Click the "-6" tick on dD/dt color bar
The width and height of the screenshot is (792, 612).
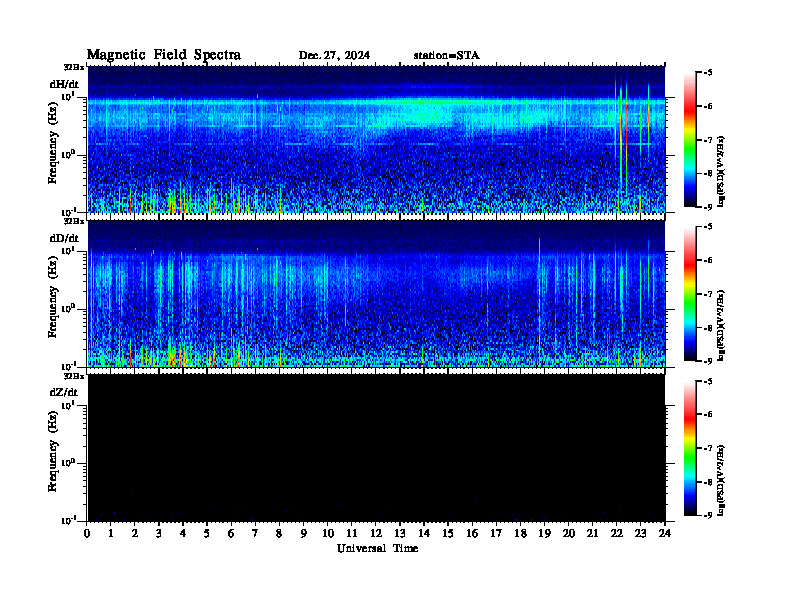click(708, 261)
